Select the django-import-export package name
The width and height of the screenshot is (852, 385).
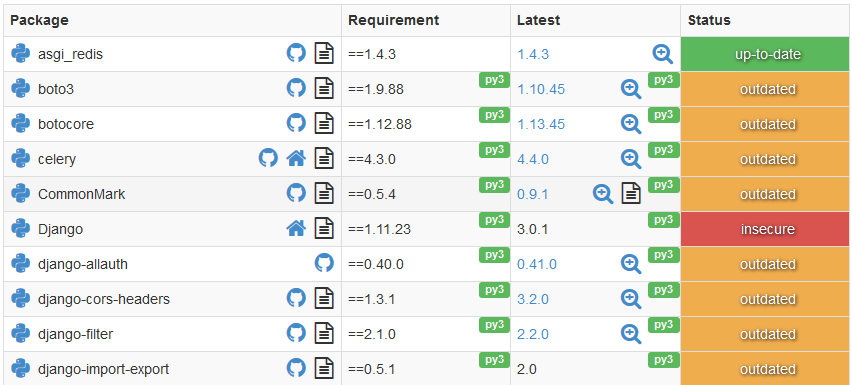(103, 369)
